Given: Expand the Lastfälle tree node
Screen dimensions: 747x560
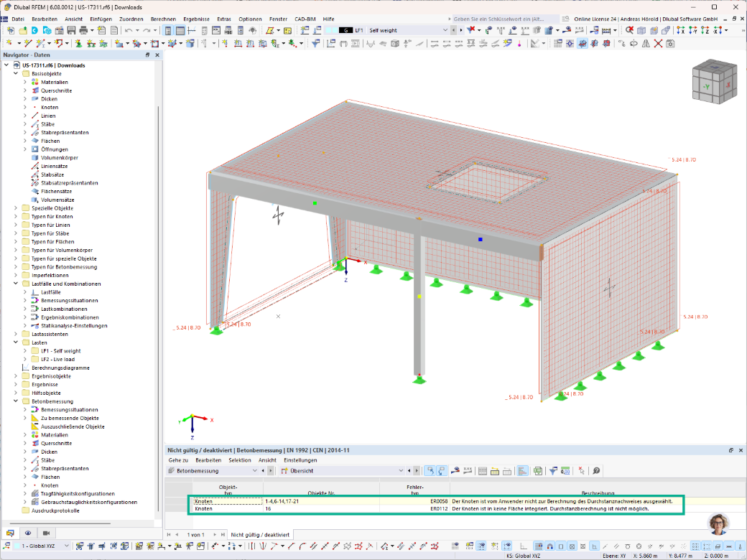Looking at the screenshot, I should [25, 292].
